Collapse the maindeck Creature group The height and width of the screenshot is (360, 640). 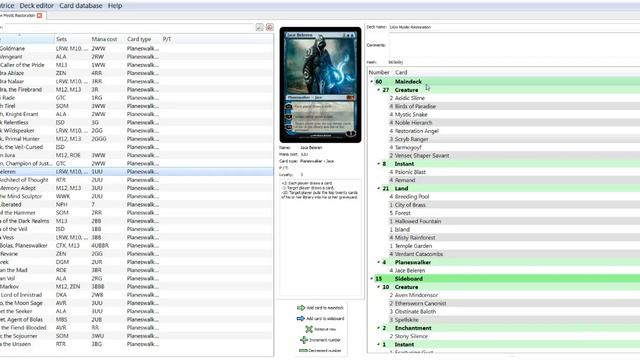[379, 90]
